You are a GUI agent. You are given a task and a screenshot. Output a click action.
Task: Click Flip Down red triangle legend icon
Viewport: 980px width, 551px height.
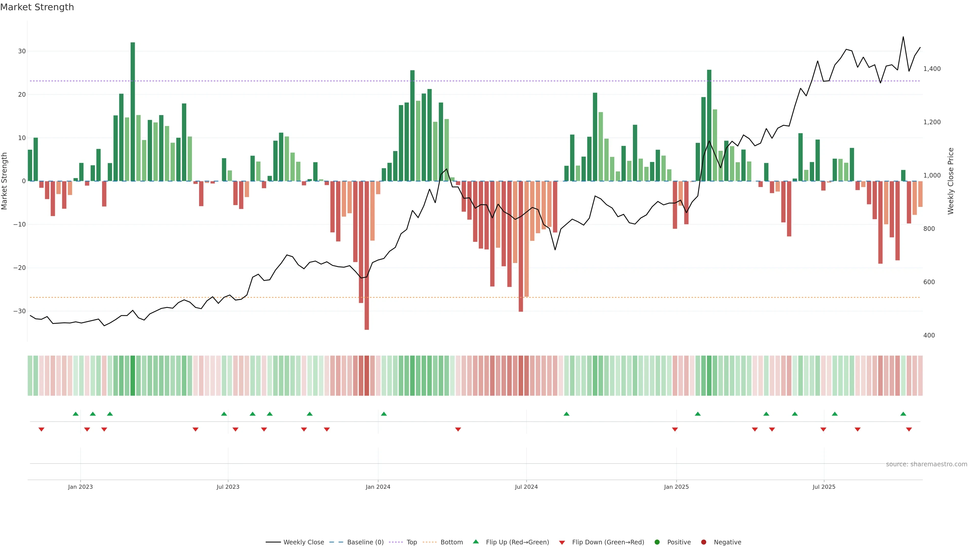coord(562,543)
